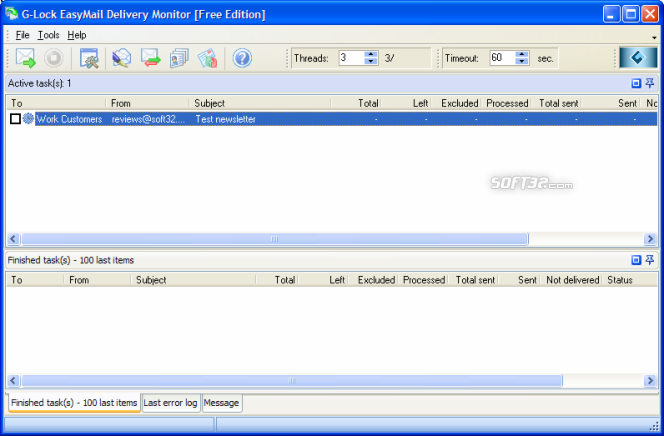Decrease the Timeout value with down arrow

[x=522, y=61]
